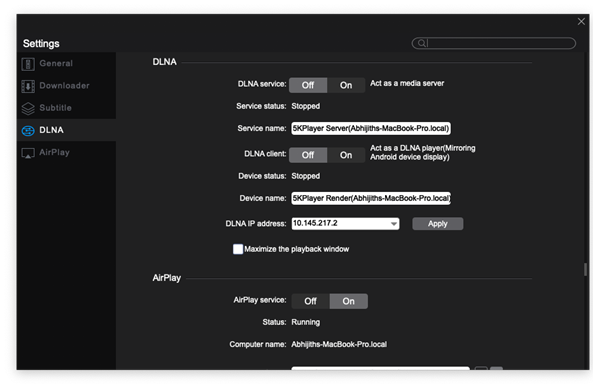Set DLNA client to Off
Viewport: 602px width, 384px height.
pos(308,155)
